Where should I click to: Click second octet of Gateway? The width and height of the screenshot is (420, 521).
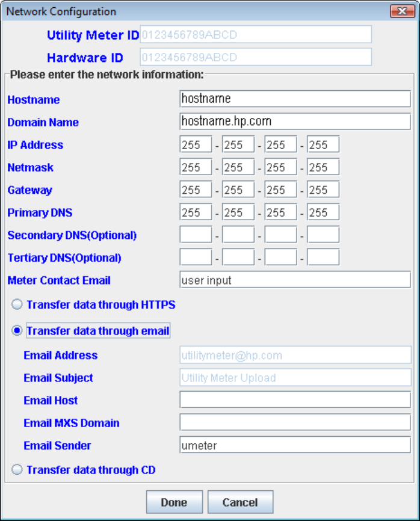(238, 189)
